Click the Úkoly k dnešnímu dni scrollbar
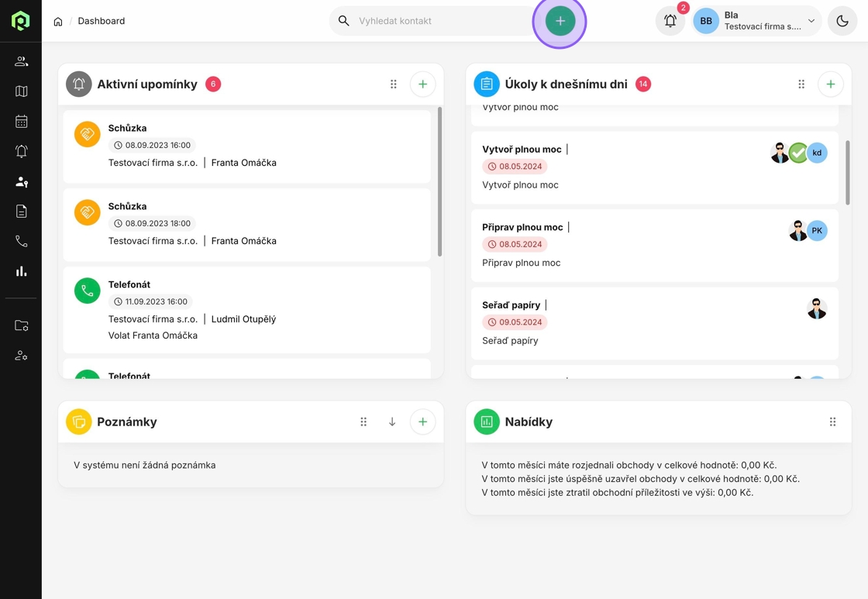The image size is (868, 599). click(848, 173)
